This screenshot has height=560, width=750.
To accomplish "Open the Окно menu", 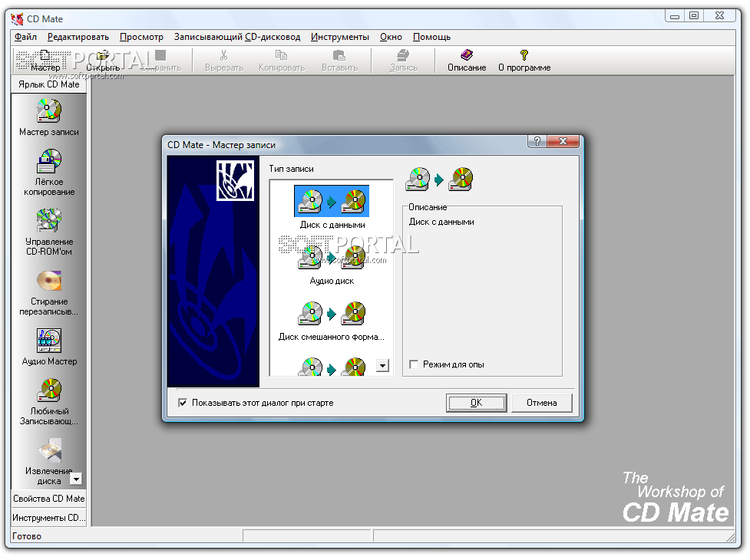I will [x=392, y=37].
